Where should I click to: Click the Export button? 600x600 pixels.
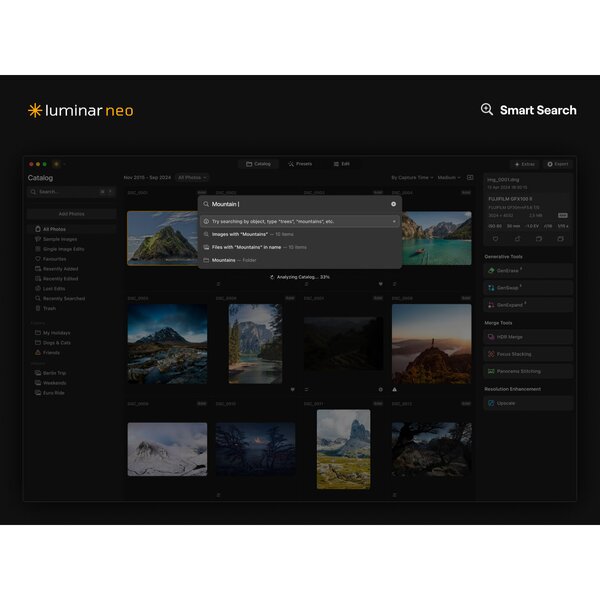point(558,164)
